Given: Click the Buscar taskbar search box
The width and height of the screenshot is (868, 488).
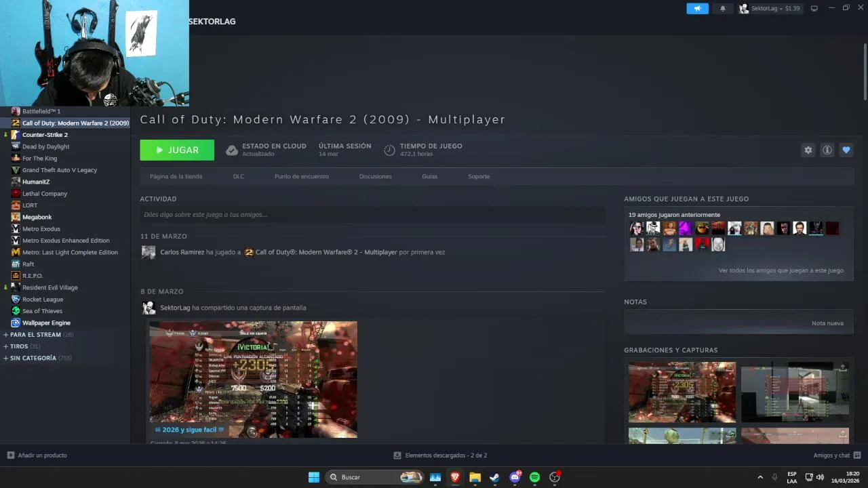Looking at the screenshot, I should (375, 477).
